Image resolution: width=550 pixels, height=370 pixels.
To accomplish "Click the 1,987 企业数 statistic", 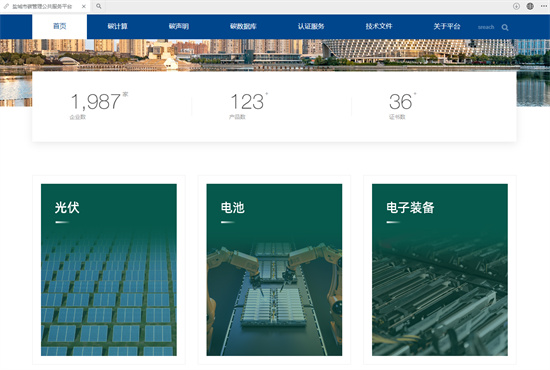I will pyautogui.click(x=99, y=105).
